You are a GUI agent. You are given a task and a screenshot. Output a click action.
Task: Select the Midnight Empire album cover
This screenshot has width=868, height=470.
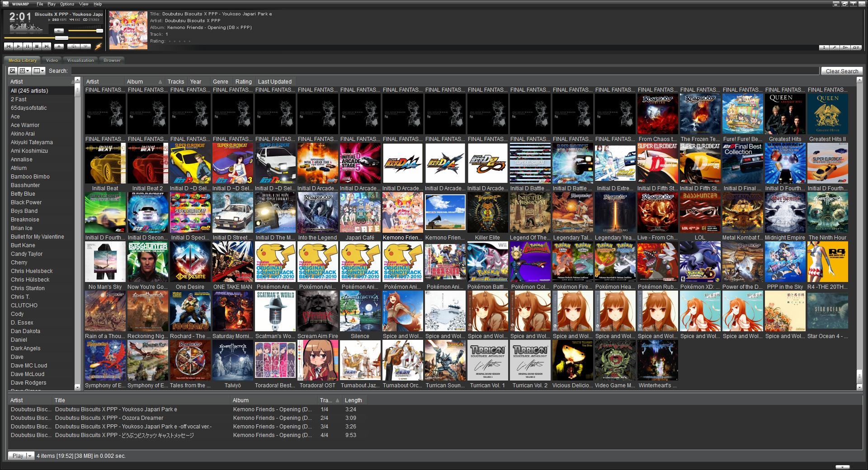point(785,213)
